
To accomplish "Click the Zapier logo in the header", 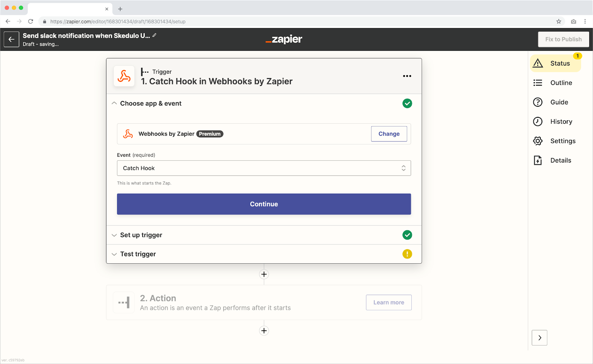I will (x=284, y=39).
